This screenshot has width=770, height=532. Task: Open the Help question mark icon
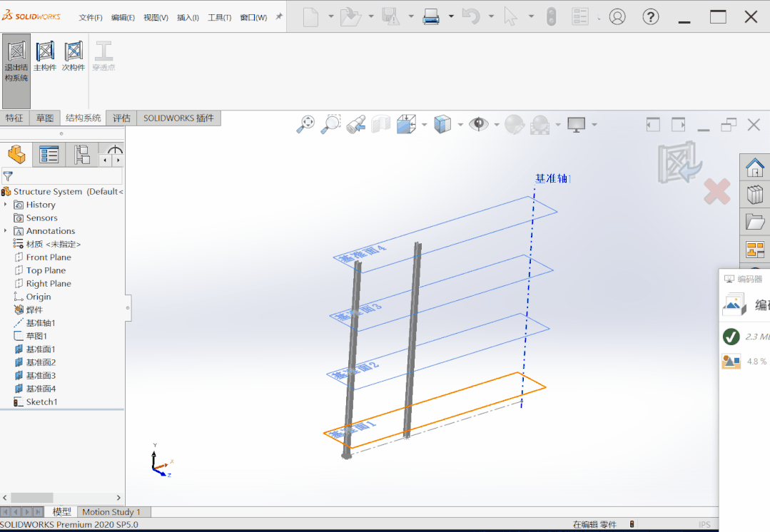click(651, 16)
